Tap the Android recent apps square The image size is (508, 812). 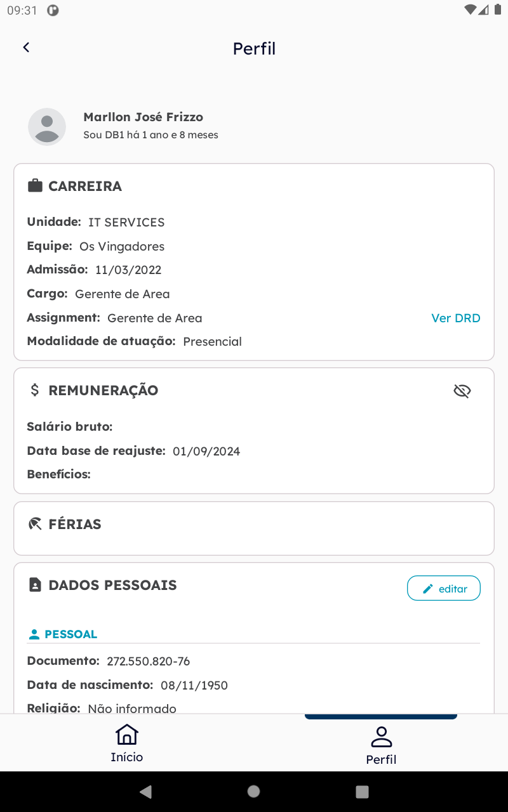[363, 791]
